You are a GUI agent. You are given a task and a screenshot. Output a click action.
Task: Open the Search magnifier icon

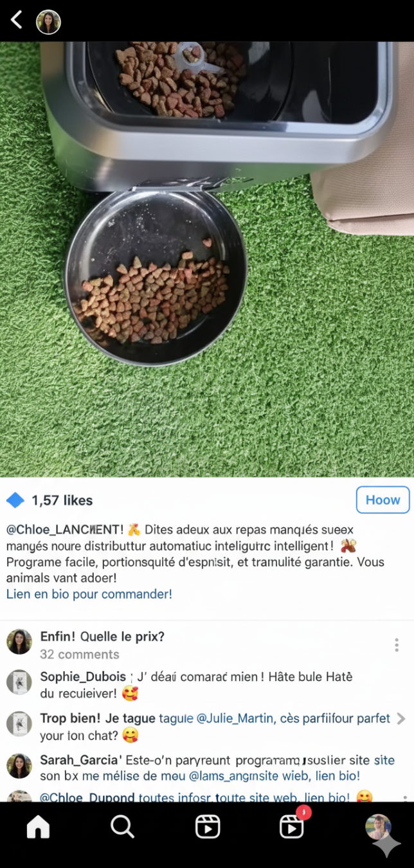pos(122,827)
